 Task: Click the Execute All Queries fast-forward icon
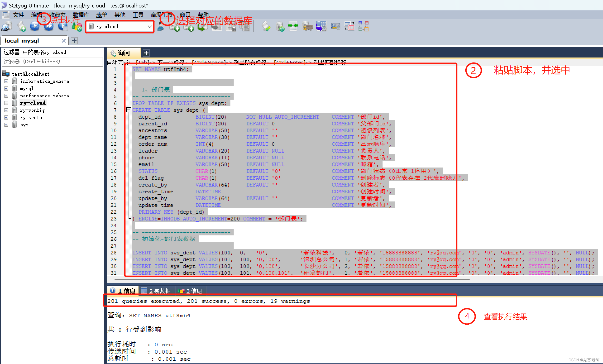(x=49, y=26)
